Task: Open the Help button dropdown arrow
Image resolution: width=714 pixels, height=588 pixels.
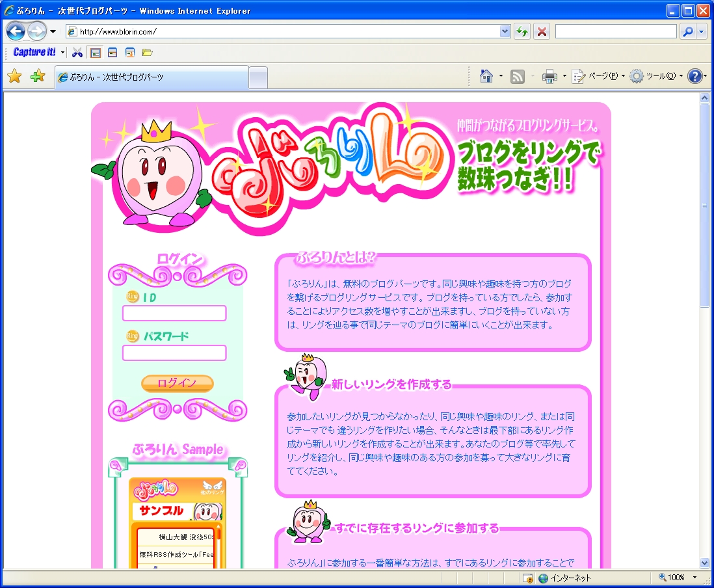Action: click(705, 76)
